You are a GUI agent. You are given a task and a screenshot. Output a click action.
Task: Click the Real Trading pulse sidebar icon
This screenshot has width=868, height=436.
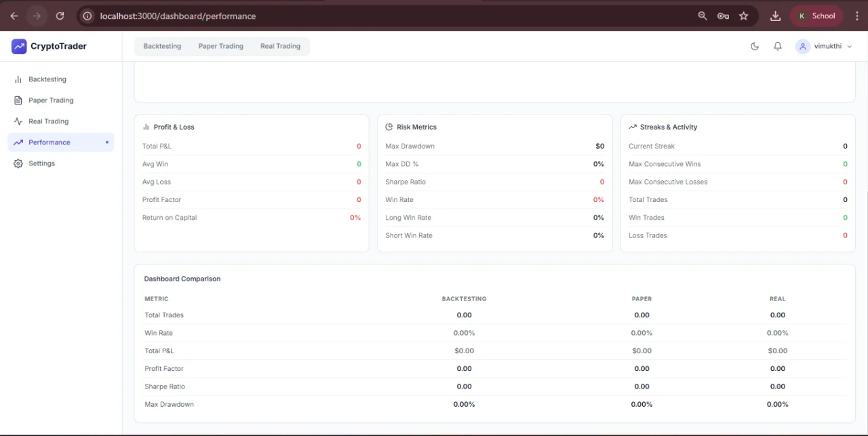(18, 121)
